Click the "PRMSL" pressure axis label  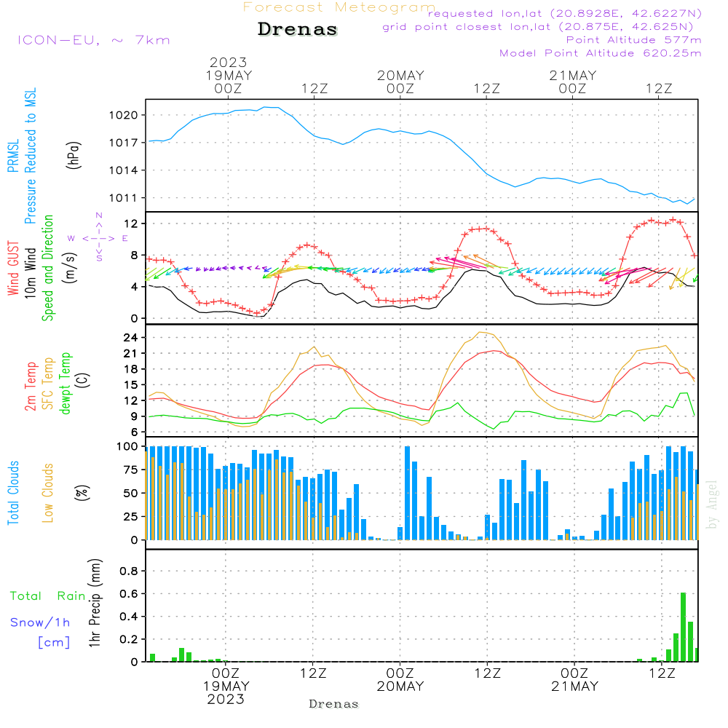point(13,155)
